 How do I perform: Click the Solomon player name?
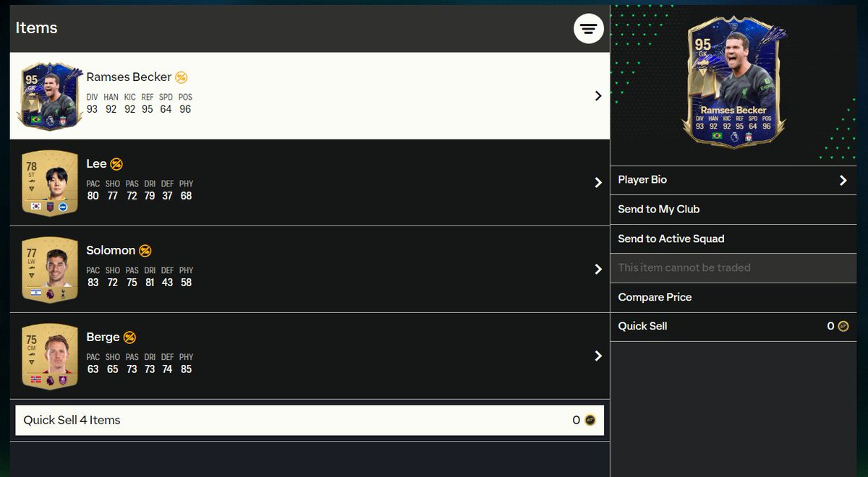coord(111,251)
